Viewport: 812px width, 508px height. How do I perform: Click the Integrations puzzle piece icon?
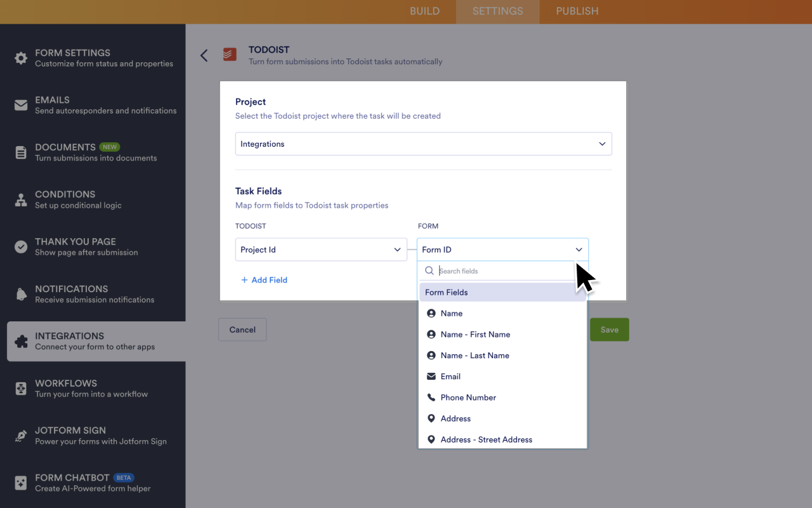click(20, 341)
